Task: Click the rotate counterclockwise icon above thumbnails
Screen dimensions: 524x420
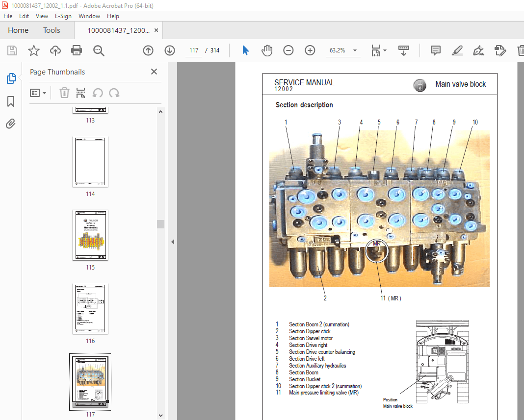Action: tap(98, 93)
